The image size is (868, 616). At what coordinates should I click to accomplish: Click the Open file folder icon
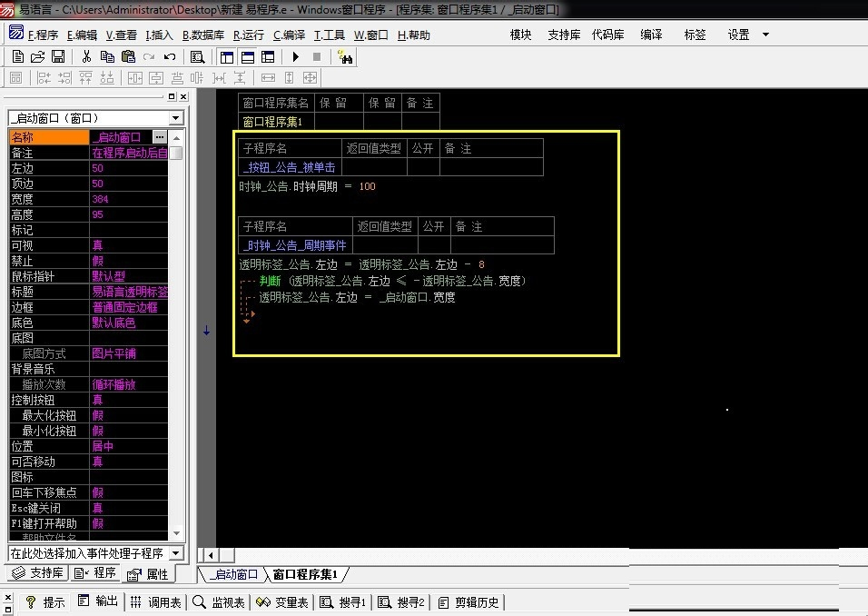pos(37,57)
